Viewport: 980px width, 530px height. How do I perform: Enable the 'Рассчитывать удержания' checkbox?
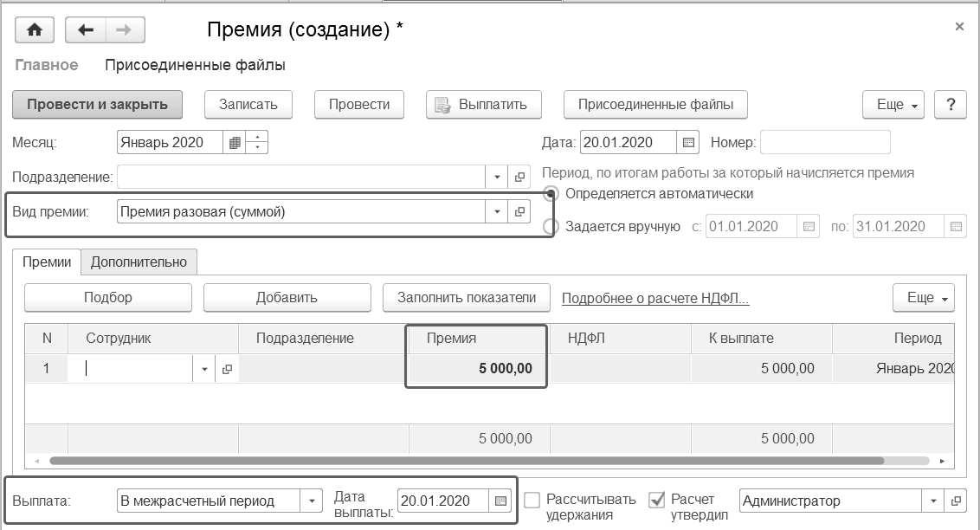(x=532, y=501)
